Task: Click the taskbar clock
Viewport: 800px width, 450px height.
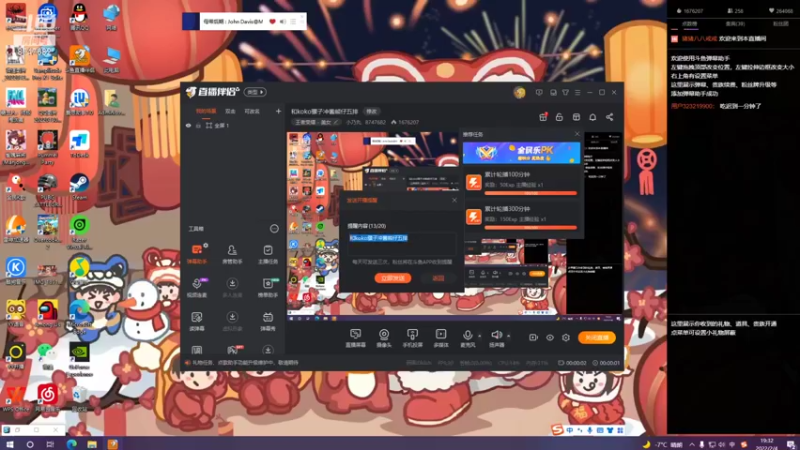Action: point(766,444)
